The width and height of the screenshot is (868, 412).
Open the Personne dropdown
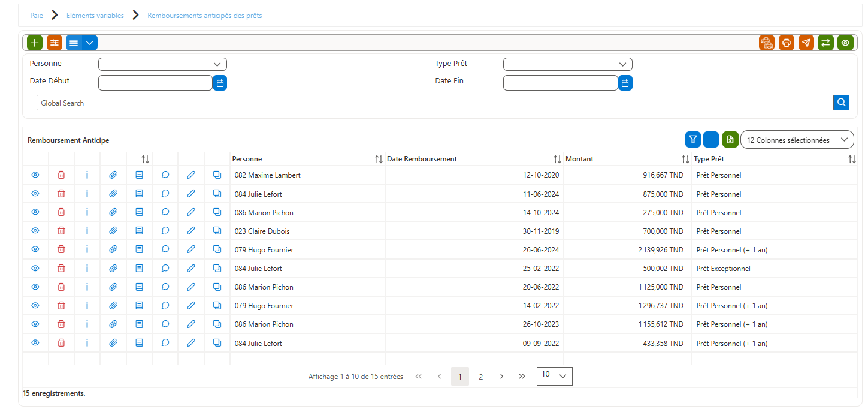pyautogui.click(x=162, y=64)
